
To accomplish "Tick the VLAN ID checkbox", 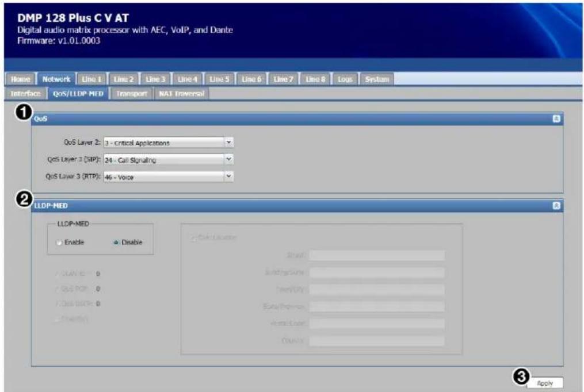I will (58, 274).
